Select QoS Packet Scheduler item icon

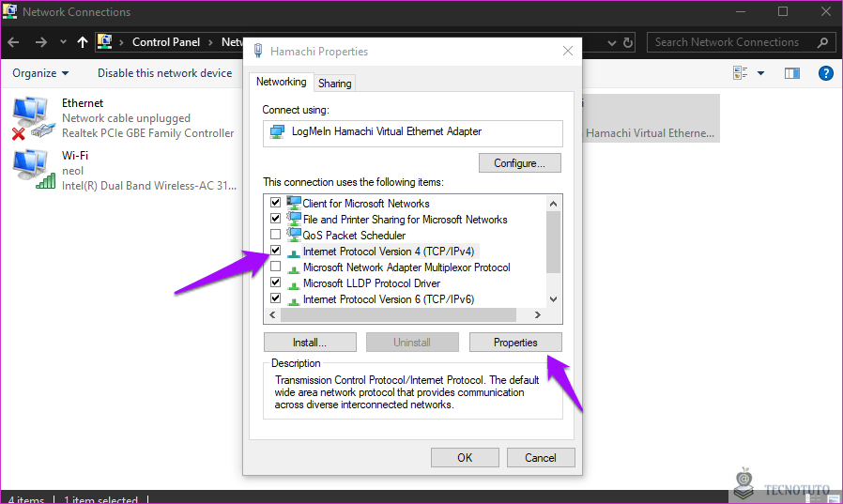pos(294,235)
